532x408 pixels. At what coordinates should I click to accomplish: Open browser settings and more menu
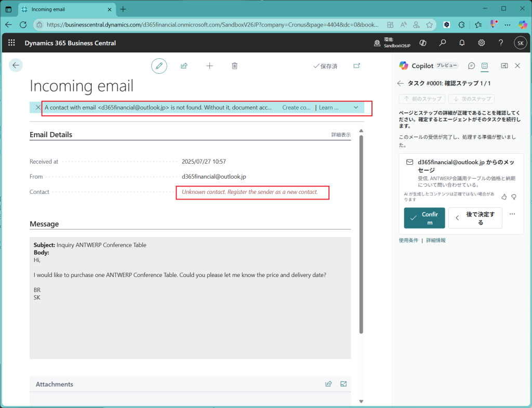coord(508,24)
